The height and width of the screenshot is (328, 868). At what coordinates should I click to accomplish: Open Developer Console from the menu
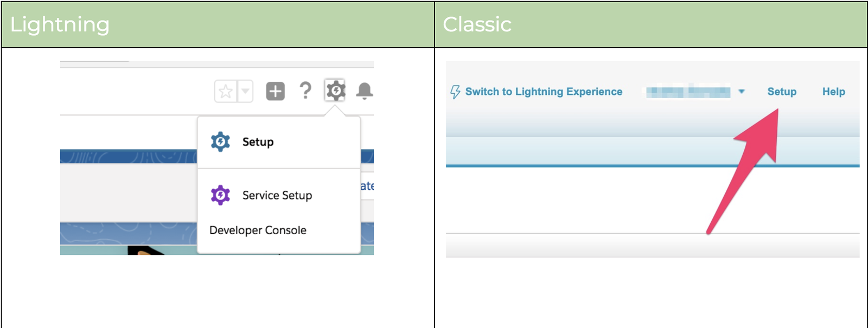tap(258, 229)
